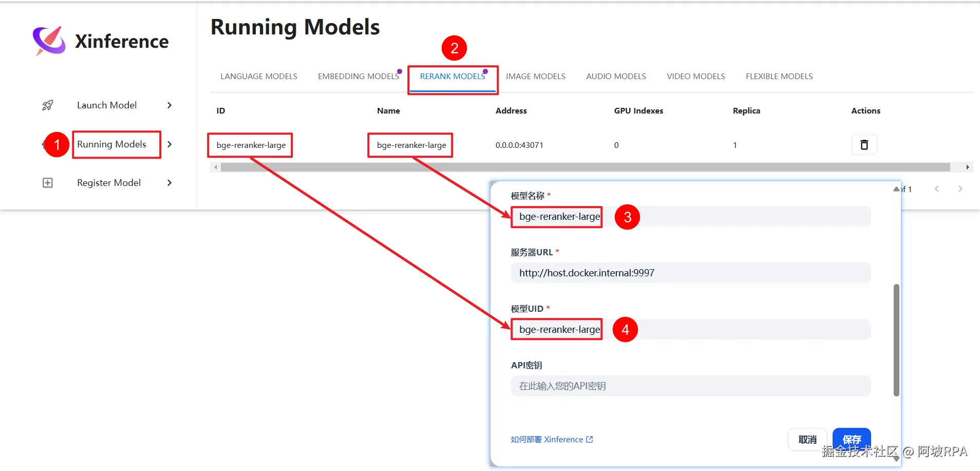Click the Replica column header
The image size is (980, 471).
746,111
